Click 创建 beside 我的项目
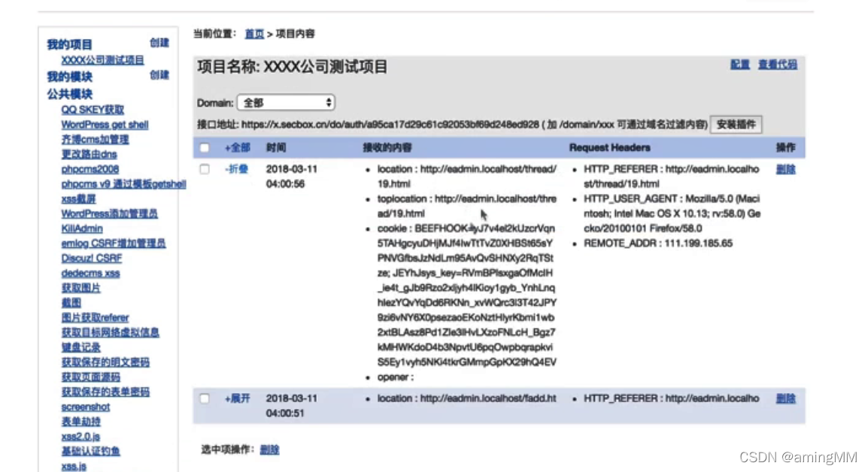868x472 pixels. tap(159, 43)
